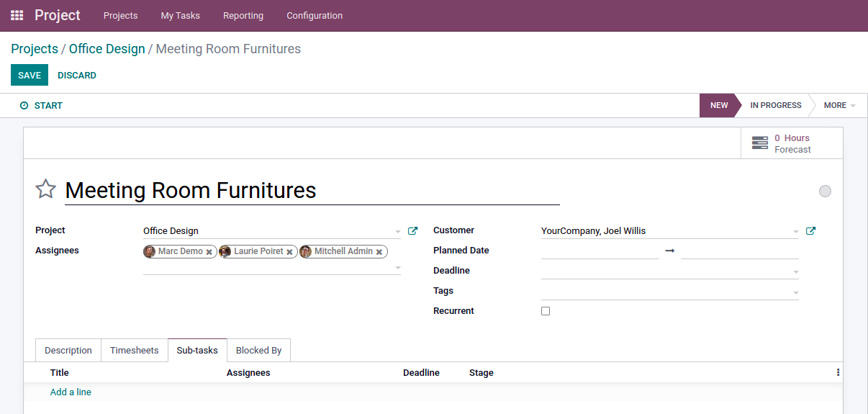Screen dimensions: 868x414
Task: Click the SAVE button
Action: 30,75
